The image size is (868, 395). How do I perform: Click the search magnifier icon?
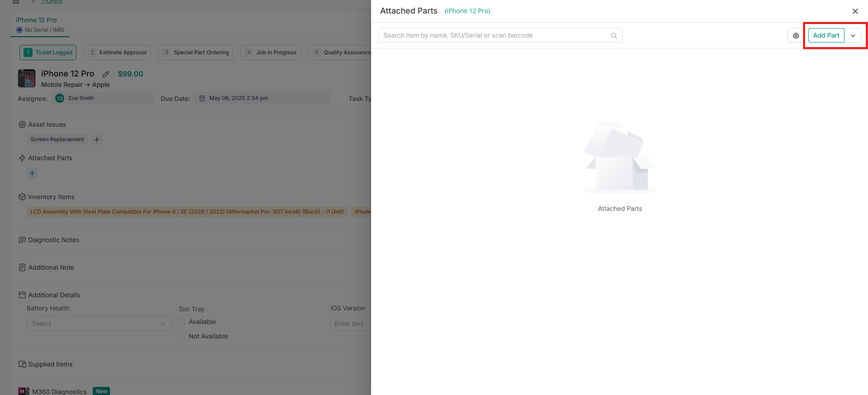[614, 35]
